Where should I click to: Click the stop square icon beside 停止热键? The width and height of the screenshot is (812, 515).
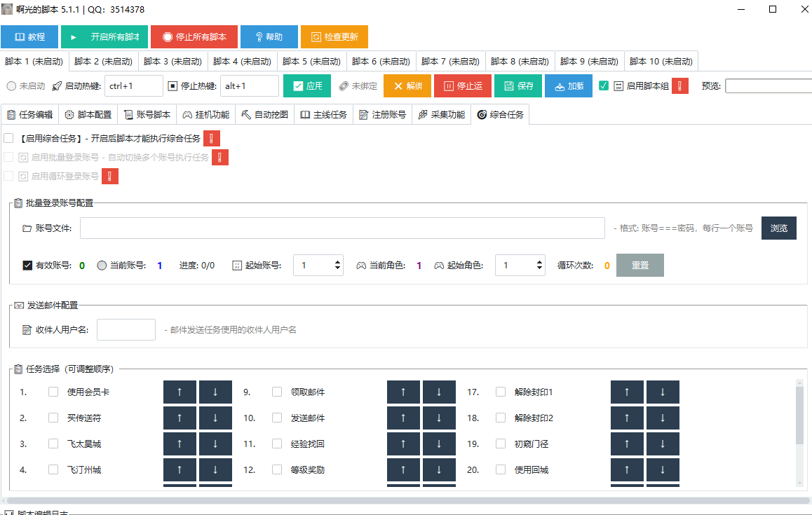[173, 86]
